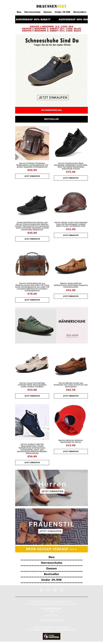Click the red NEUANKÖMMLING button
This screenshot has width=103, height=644.
[x=51, y=110]
